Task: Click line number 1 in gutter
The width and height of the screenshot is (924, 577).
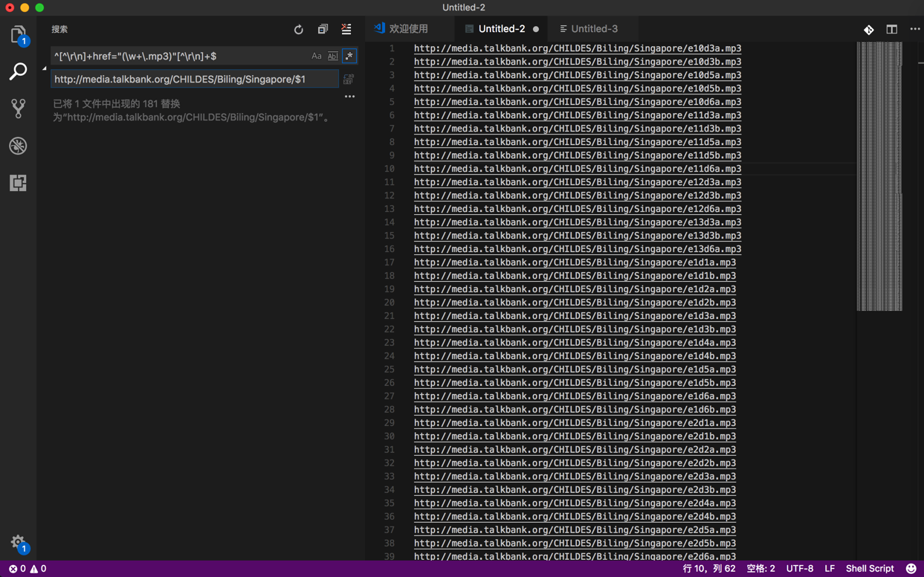Action: 392,48
